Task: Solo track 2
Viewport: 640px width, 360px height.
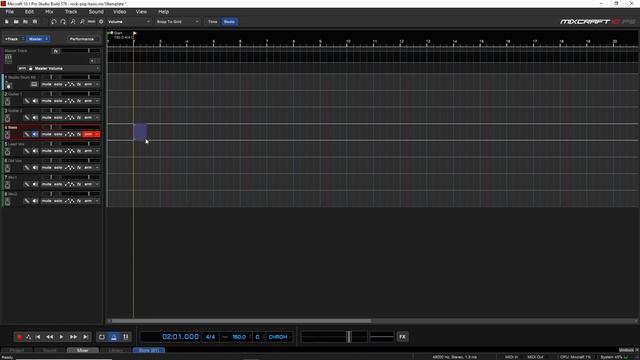Action: (x=58, y=101)
